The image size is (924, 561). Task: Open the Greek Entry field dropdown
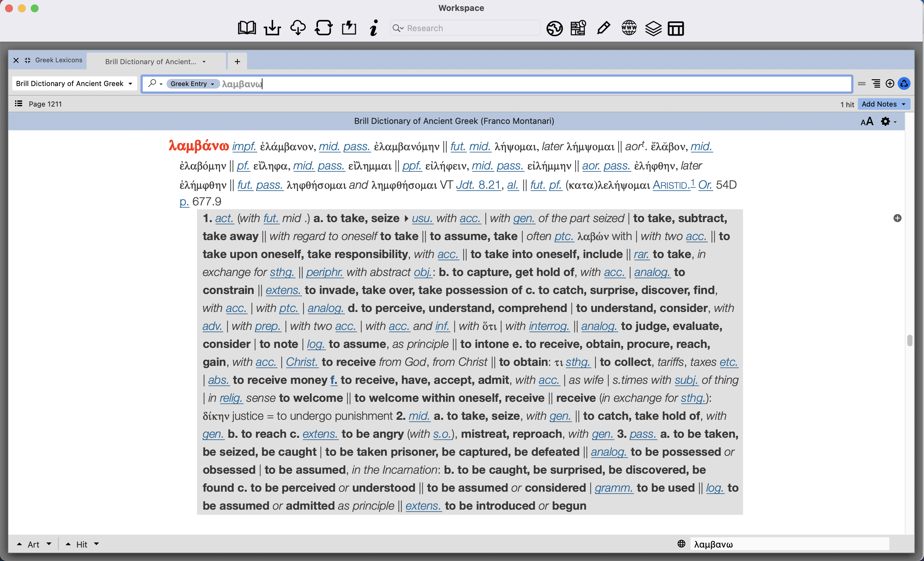coord(193,84)
